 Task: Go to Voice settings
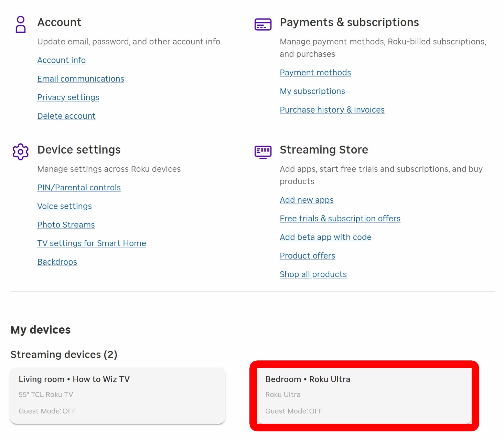click(64, 206)
